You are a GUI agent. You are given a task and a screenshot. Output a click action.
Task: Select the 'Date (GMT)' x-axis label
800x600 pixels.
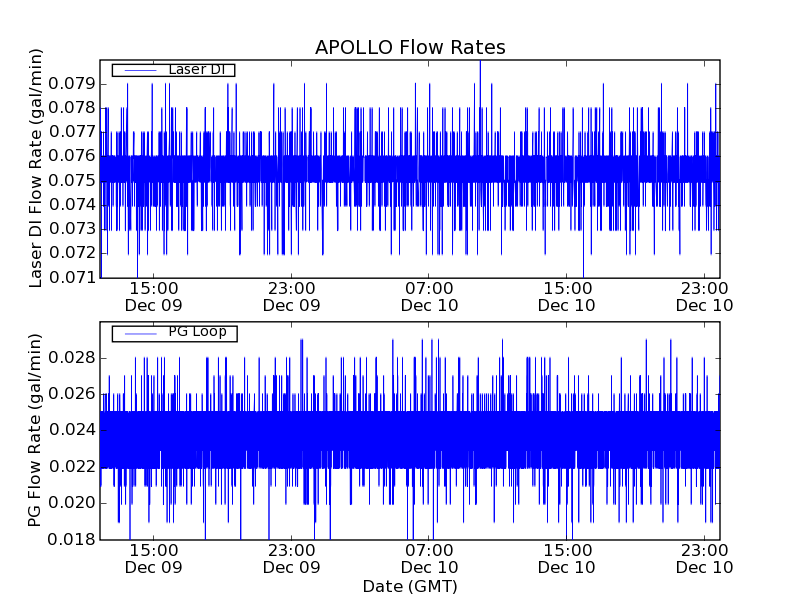(410, 586)
